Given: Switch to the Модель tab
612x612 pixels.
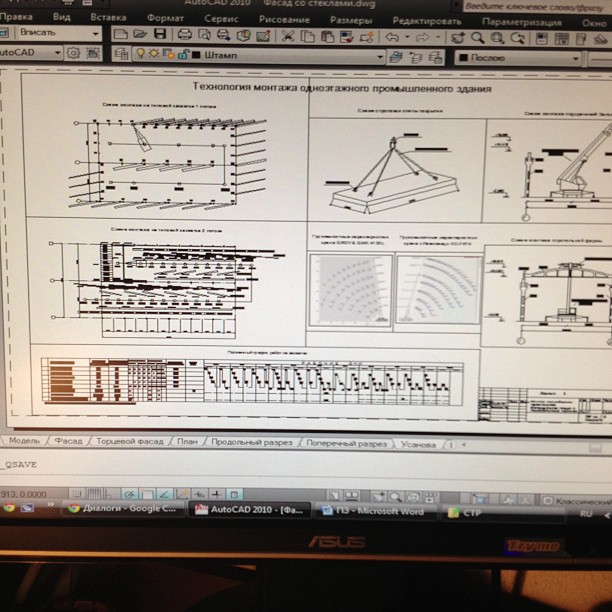Looking at the screenshot, I should tap(24, 441).
